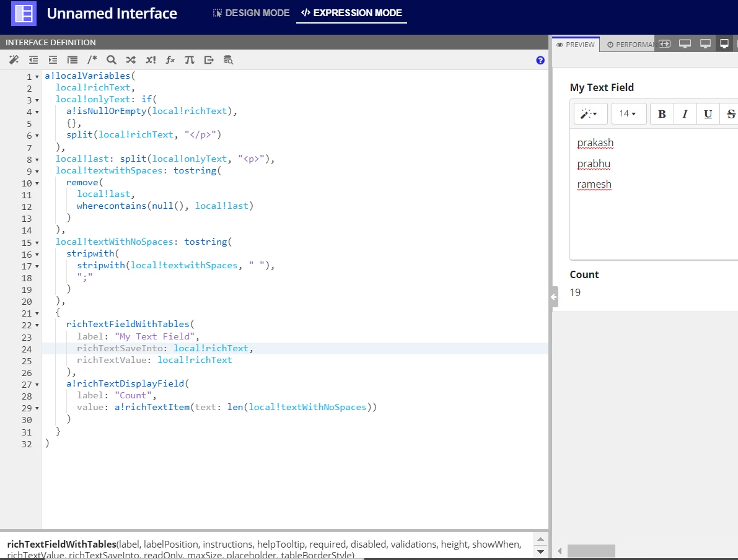
Task: Click the outdent code toolbar icon
Action: (x=33, y=59)
